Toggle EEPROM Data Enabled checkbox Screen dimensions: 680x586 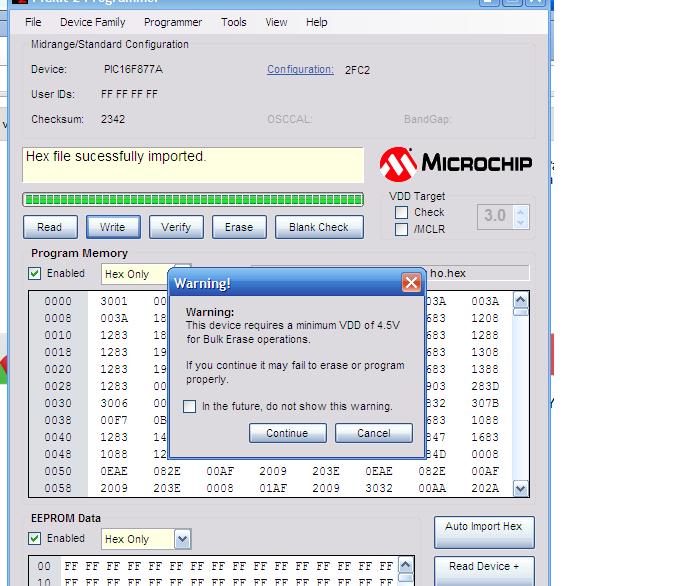click(35, 538)
